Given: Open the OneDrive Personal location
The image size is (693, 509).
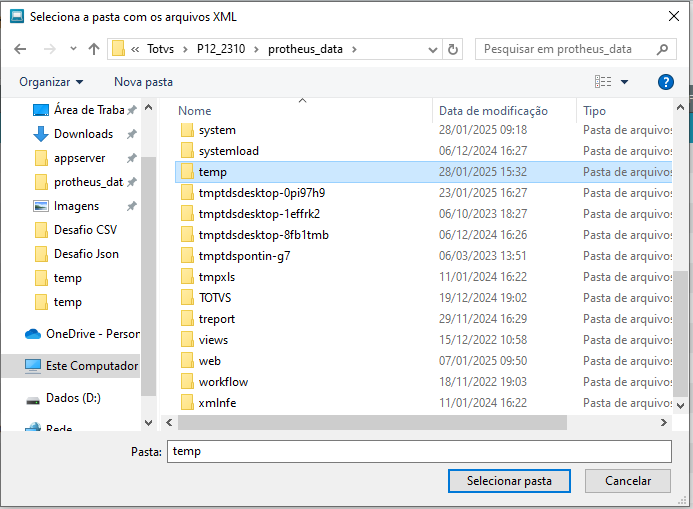Looking at the screenshot, I should (92, 334).
